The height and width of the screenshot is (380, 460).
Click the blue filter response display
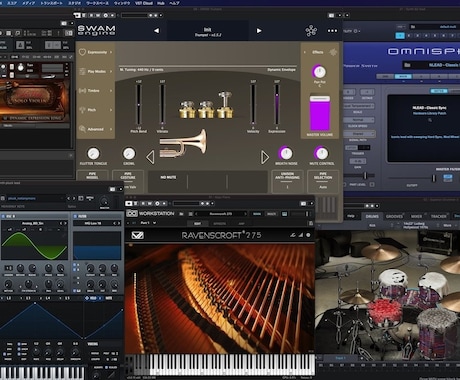click(x=97, y=246)
